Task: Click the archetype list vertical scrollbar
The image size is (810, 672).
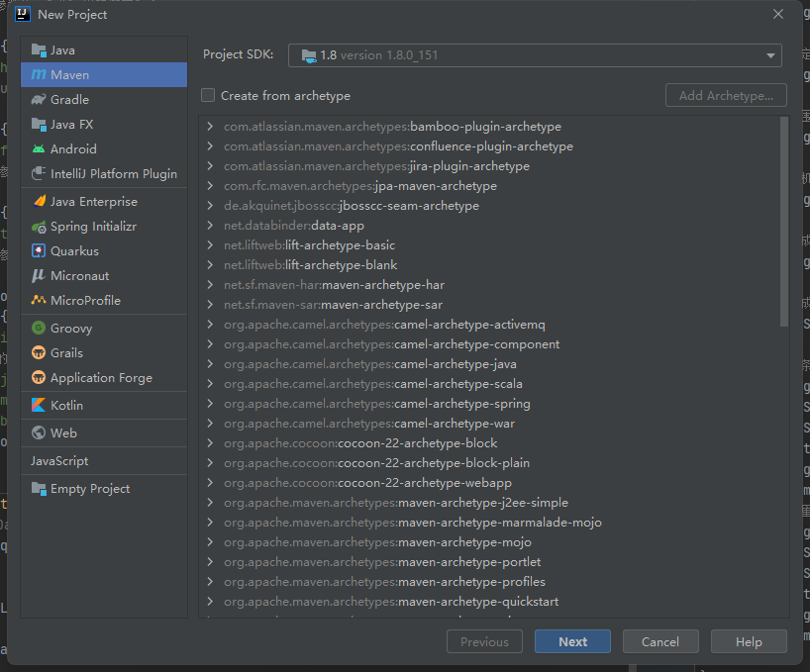Action: [x=784, y=228]
